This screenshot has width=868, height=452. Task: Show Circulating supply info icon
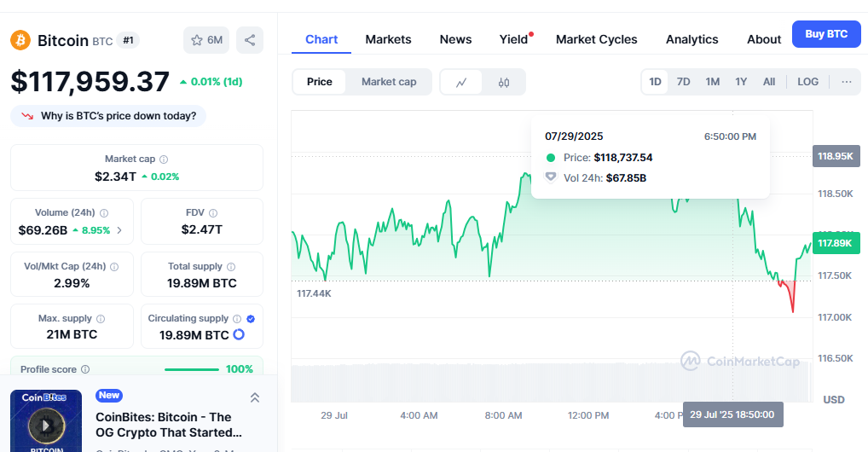[237, 318]
